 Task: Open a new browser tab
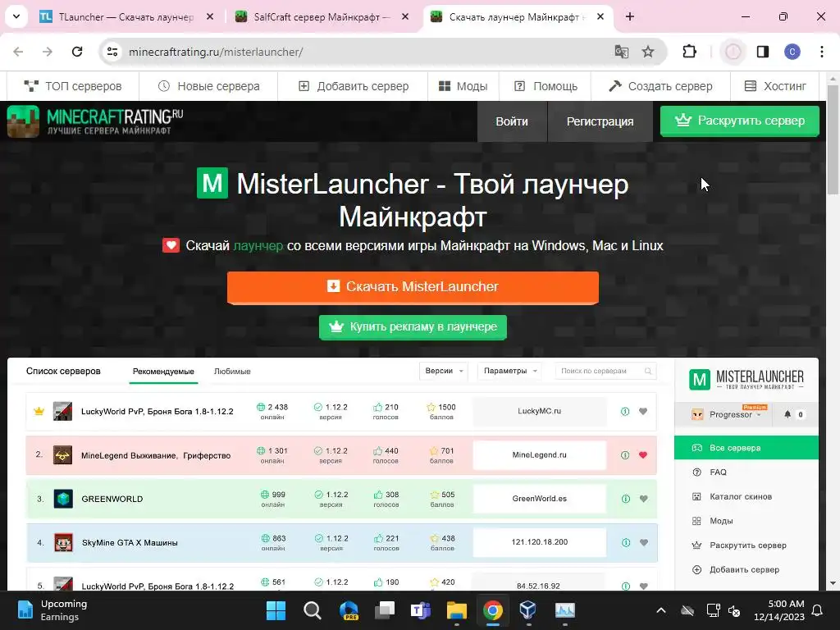coord(630,17)
